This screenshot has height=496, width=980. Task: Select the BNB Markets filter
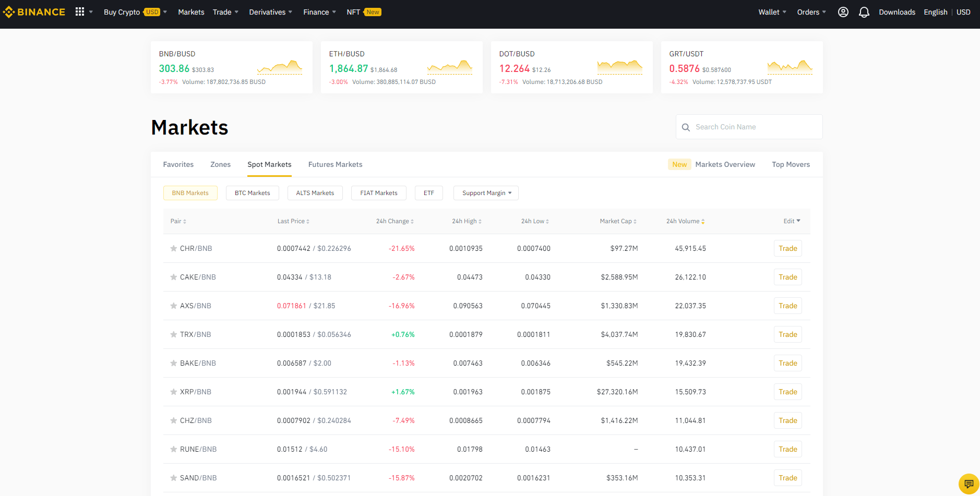(190, 193)
